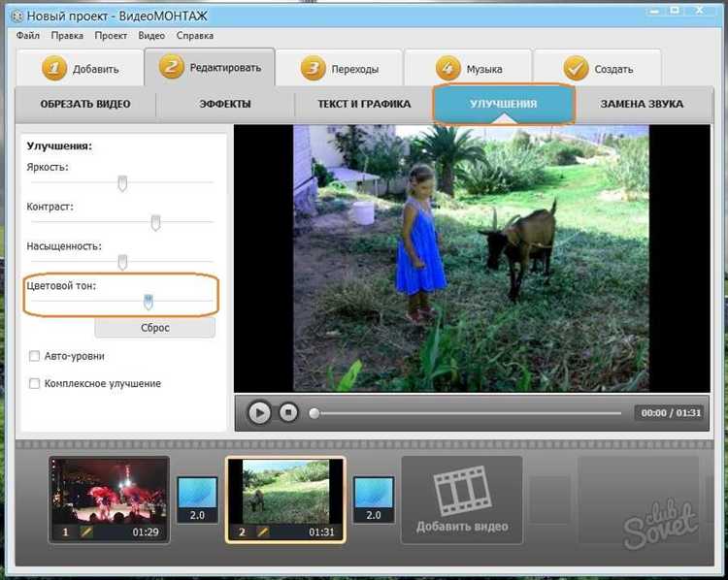Viewport: 728px width, 580px height.
Task: Click the number 1 step badge Добавить
Action: click(x=54, y=69)
